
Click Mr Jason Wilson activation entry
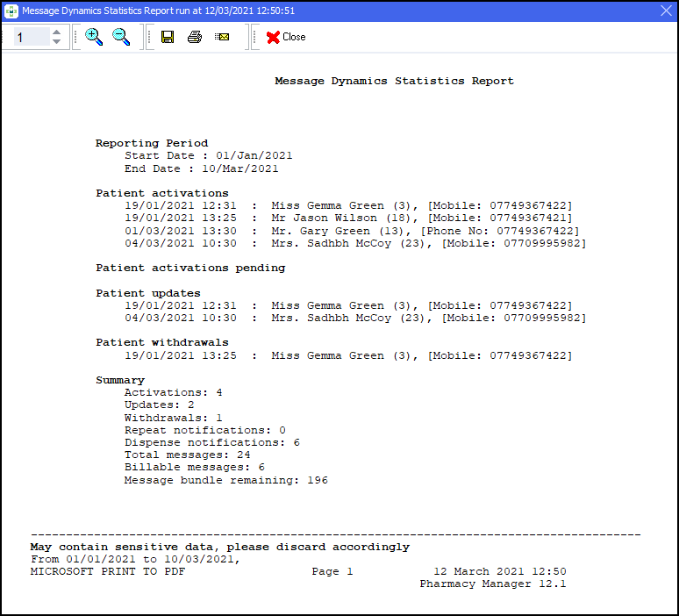[347, 218]
